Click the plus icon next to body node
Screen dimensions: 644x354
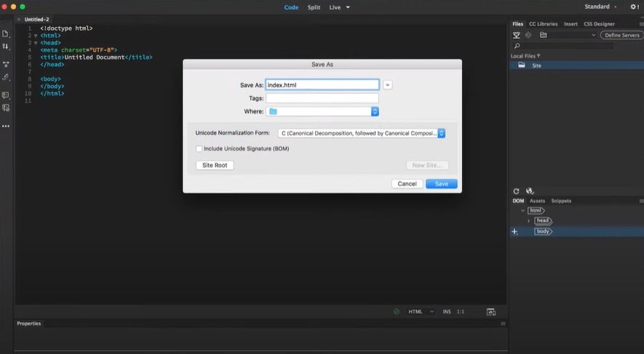(x=514, y=232)
